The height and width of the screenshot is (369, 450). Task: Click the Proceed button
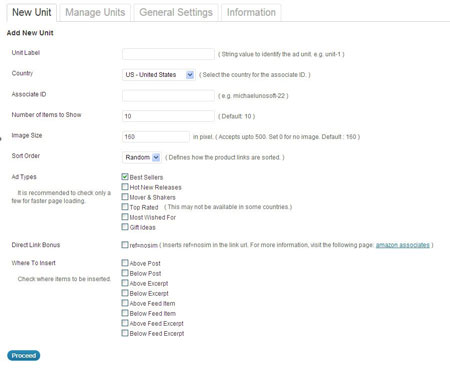pyautogui.click(x=24, y=356)
